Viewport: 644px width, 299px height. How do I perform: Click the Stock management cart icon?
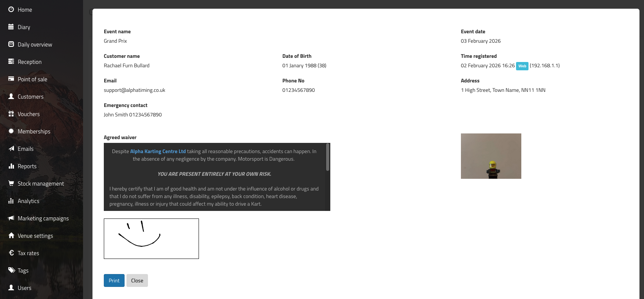[11, 183]
